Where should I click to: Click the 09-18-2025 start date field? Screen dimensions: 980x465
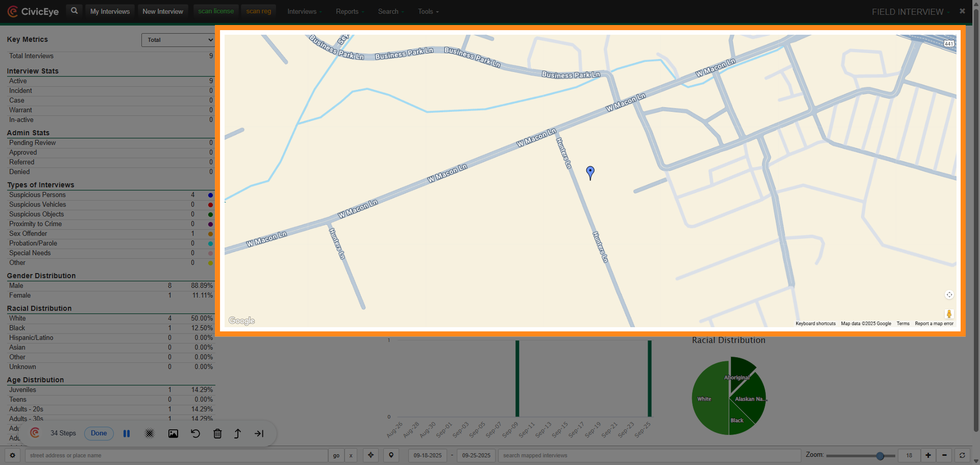click(428, 455)
